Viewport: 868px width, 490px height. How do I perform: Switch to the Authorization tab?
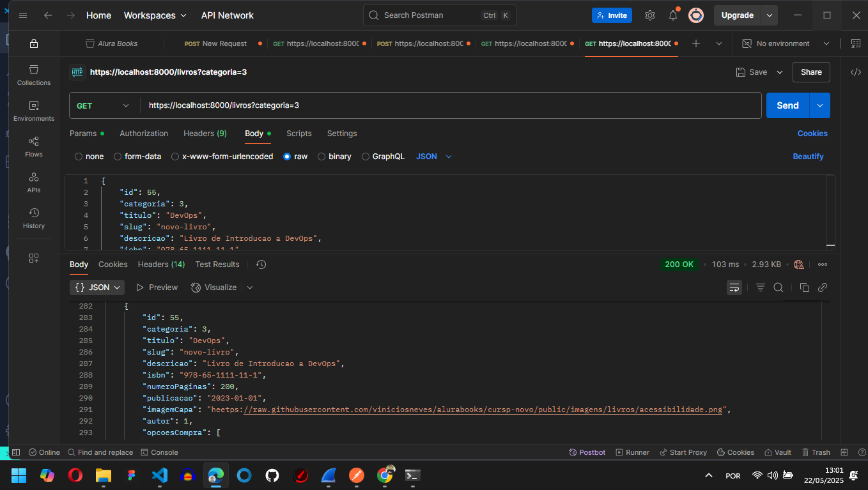coord(144,134)
